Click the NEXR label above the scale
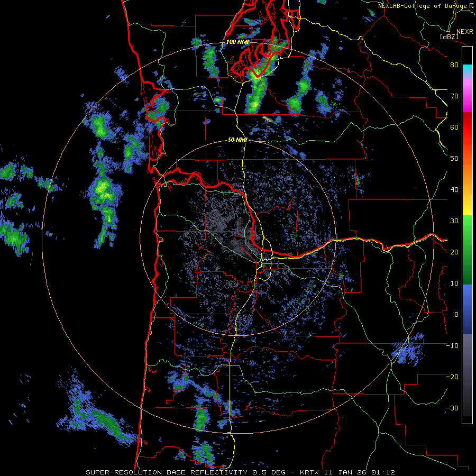Screen dimensions: 476x476 464,32
